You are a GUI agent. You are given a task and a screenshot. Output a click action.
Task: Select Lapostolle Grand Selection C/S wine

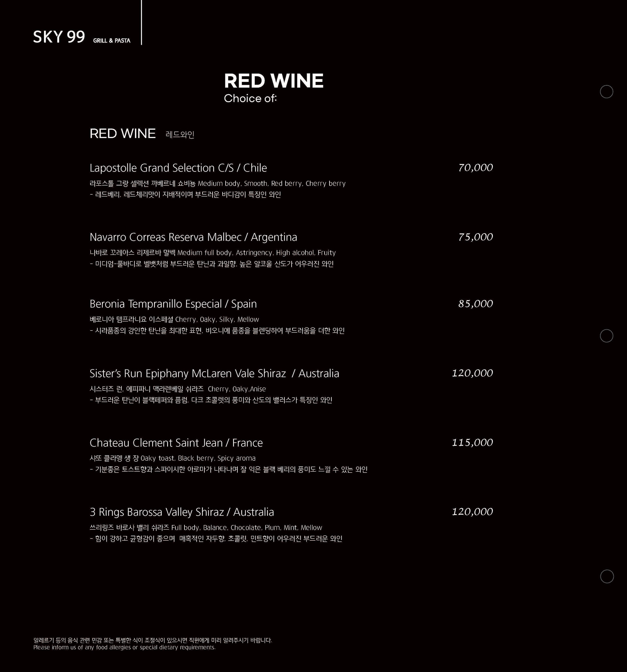(x=178, y=168)
